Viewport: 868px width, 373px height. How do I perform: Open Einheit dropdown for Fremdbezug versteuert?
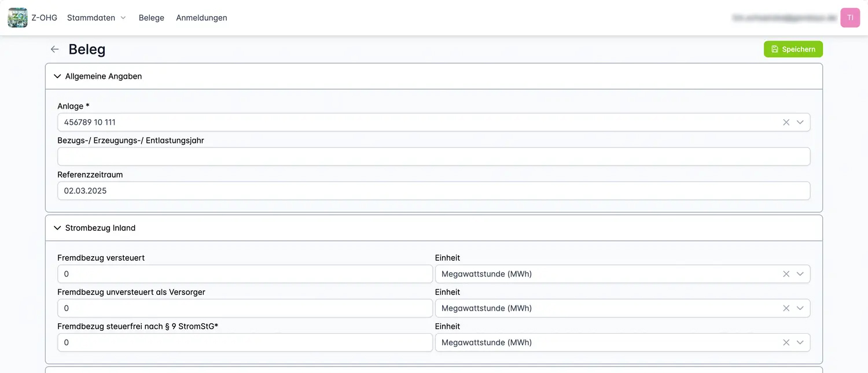coord(800,274)
